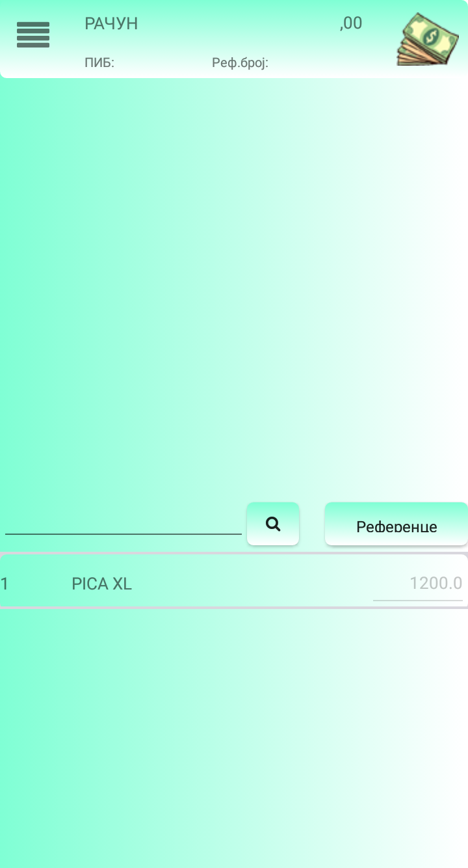Click the 1200.0 price of PICA XL
This screenshot has height=868, width=468.
(435, 583)
